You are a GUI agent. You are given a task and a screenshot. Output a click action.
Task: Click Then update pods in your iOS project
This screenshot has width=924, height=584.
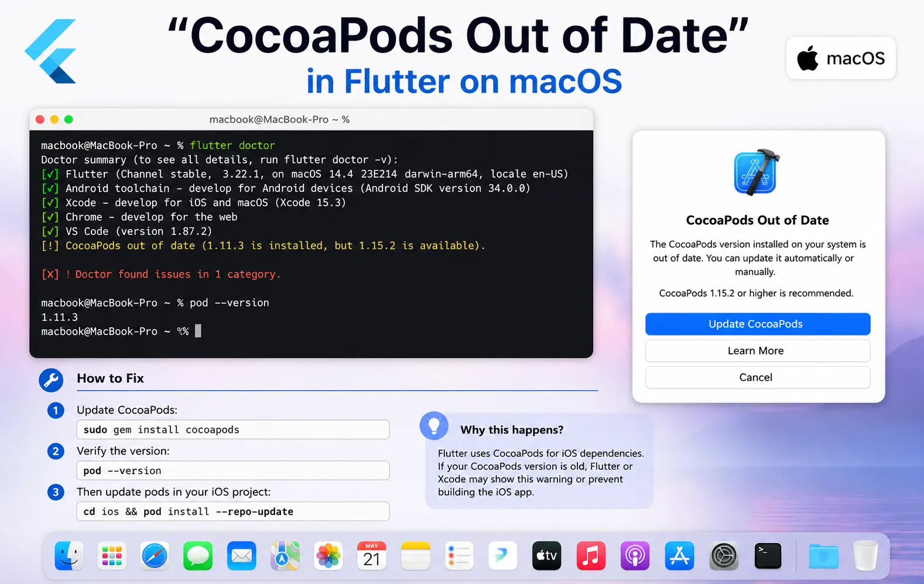(x=174, y=492)
